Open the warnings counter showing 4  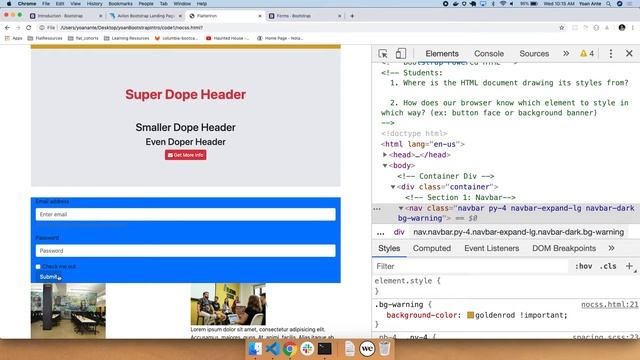click(587, 53)
